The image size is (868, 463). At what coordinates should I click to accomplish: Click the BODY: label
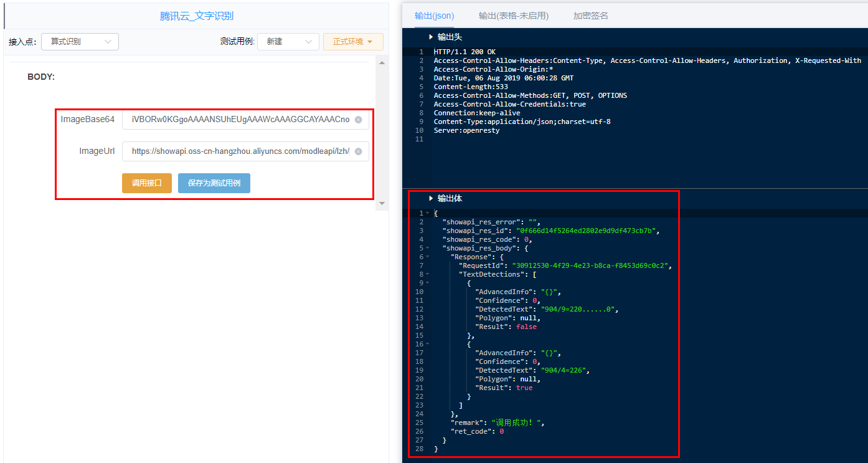[41, 77]
